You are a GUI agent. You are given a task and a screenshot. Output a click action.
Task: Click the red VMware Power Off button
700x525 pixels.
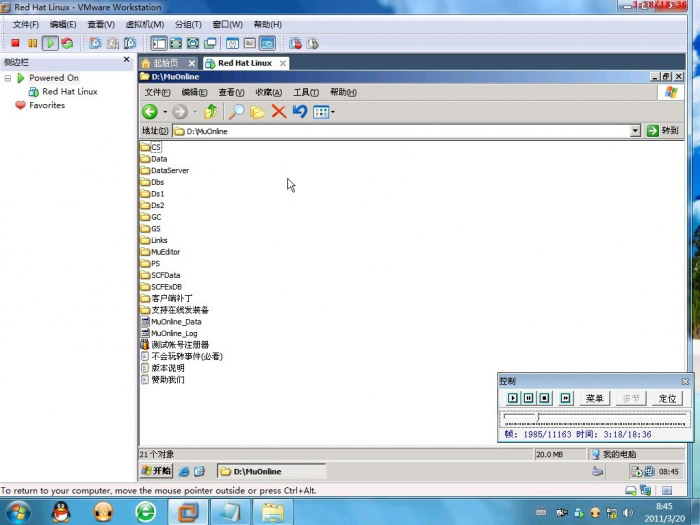coord(15,43)
